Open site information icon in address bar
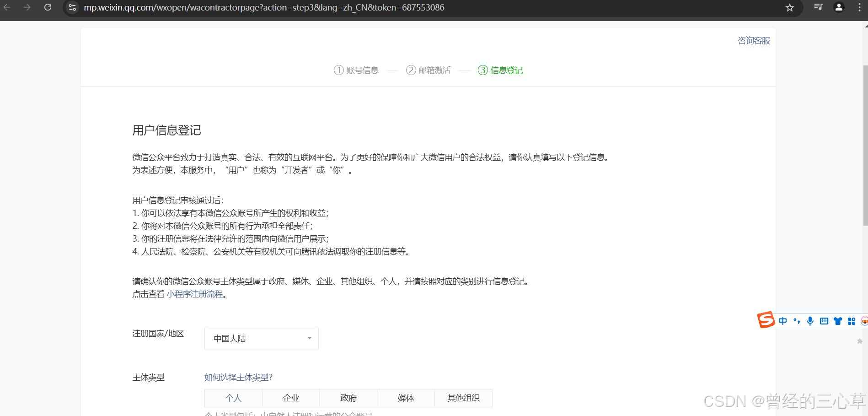This screenshot has height=416, width=868. point(72,7)
